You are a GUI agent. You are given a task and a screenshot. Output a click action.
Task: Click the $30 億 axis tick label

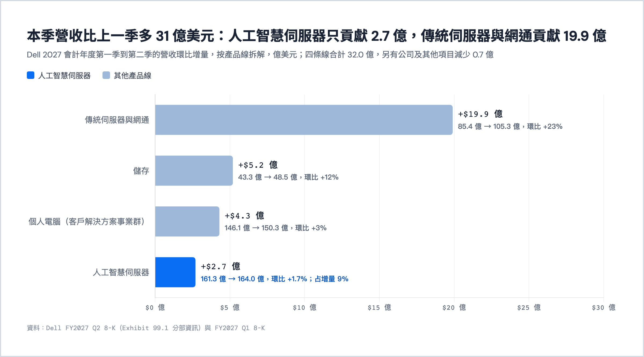[604, 307]
